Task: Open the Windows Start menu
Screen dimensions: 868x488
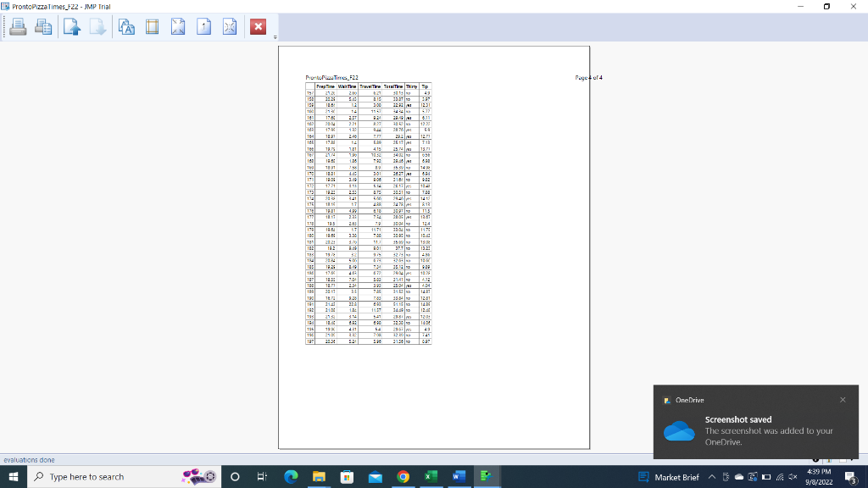Action: pyautogui.click(x=14, y=476)
